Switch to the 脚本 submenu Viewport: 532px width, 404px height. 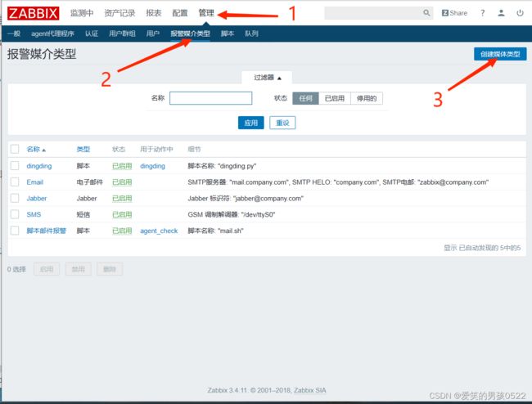pos(228,34)
